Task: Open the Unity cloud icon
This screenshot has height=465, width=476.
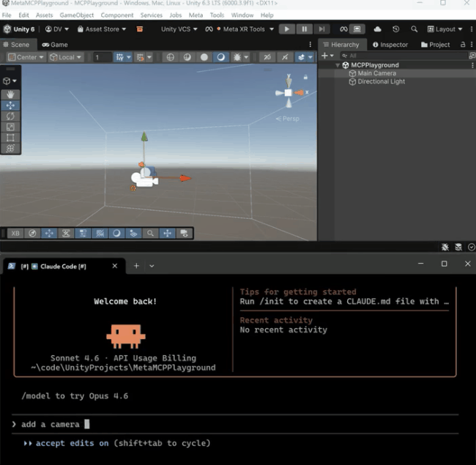Action: [x=377, y=29]
